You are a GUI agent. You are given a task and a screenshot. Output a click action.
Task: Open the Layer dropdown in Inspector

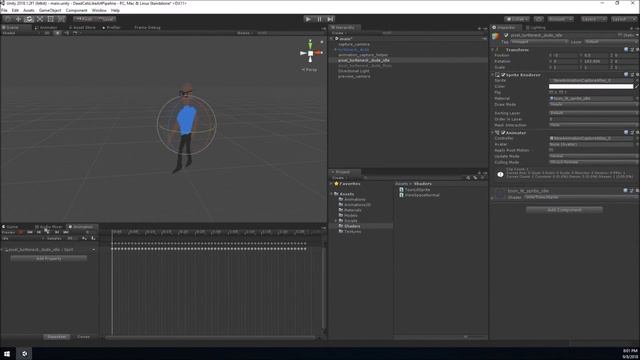[x=611, y=42]
